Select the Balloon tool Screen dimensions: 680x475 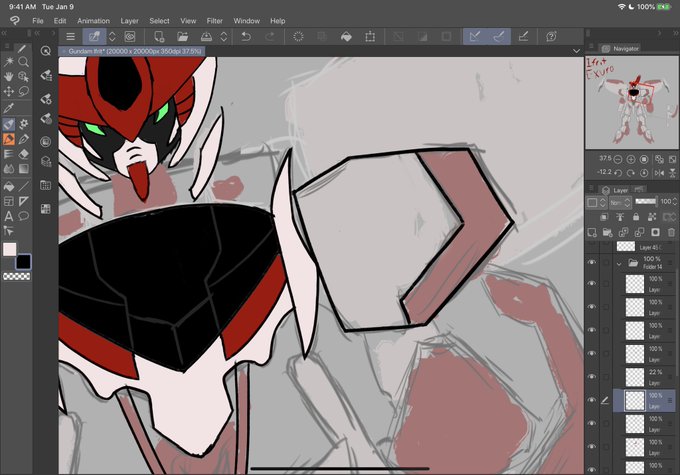click(x=23, y=216)
